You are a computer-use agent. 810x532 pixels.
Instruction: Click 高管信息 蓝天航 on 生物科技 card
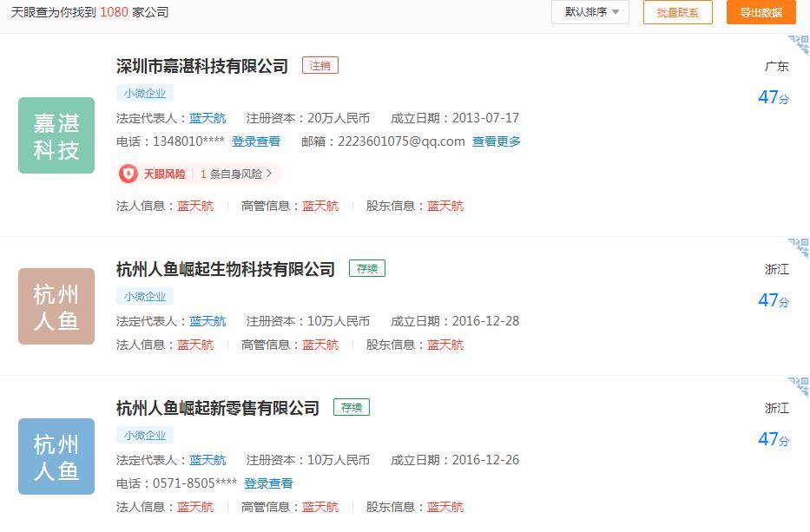(320, 345)
